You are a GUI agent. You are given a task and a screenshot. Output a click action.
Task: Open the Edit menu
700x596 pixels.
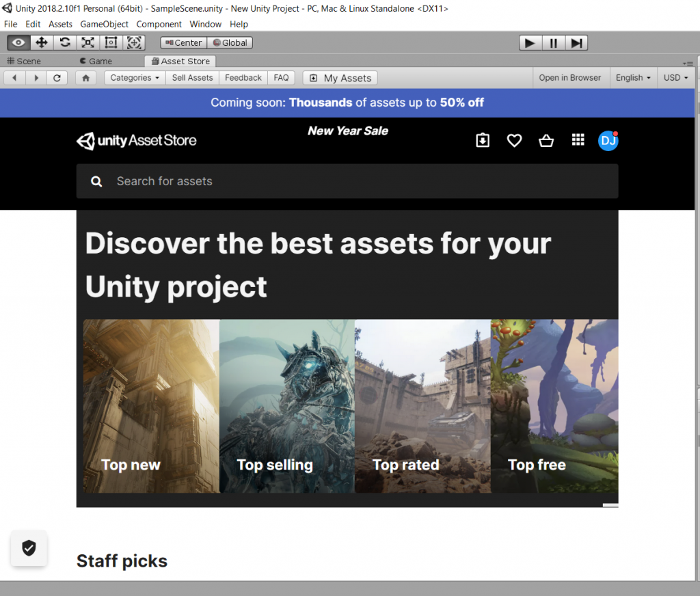tap(33, 24)
